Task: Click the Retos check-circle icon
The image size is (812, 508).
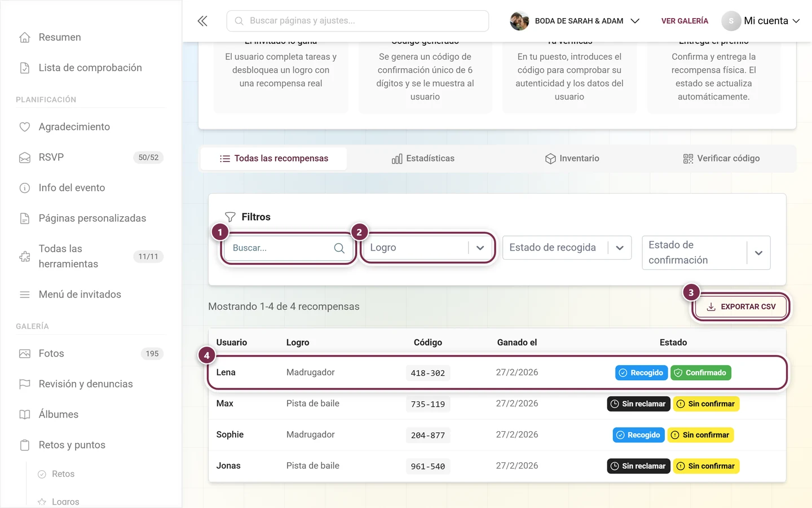Action: pos(42,474)
